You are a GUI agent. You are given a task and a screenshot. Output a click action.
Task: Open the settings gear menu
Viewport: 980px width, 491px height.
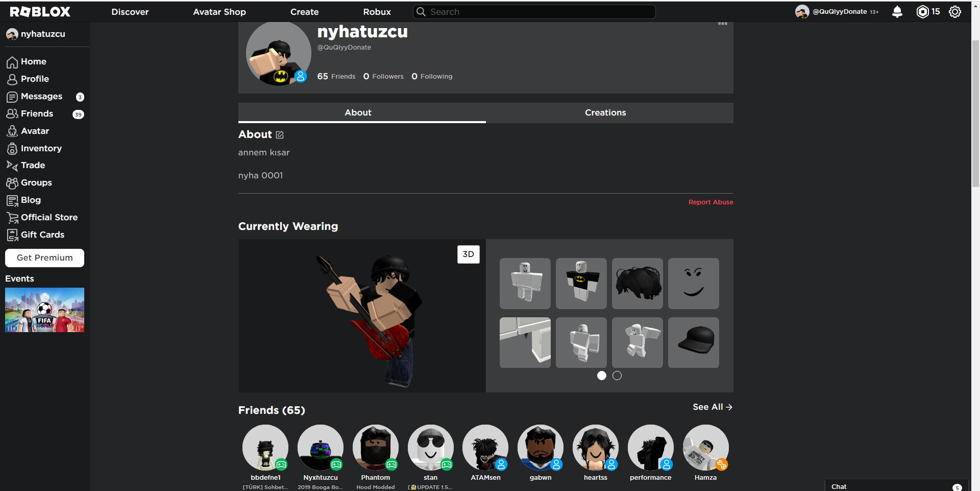pos(954,12)
